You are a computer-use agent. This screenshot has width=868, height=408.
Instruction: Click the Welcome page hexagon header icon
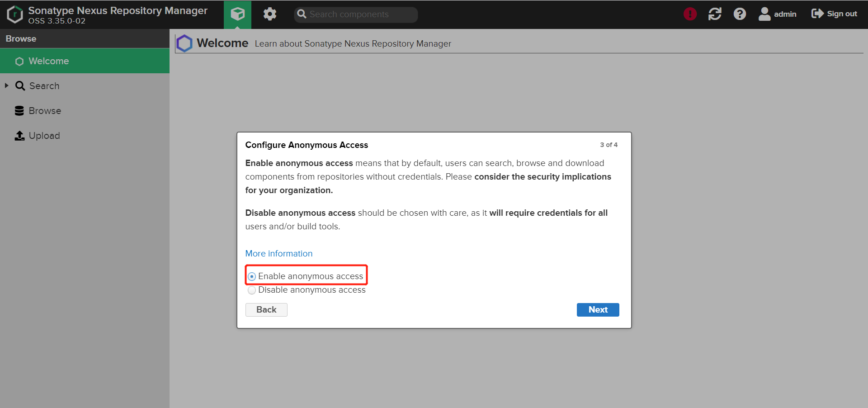(184, 43)
